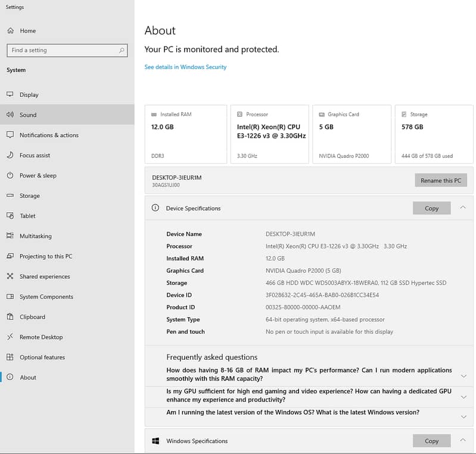Open Home settings page
The height and width of the screenshot is (454, 476).
[x=67, y=30]
